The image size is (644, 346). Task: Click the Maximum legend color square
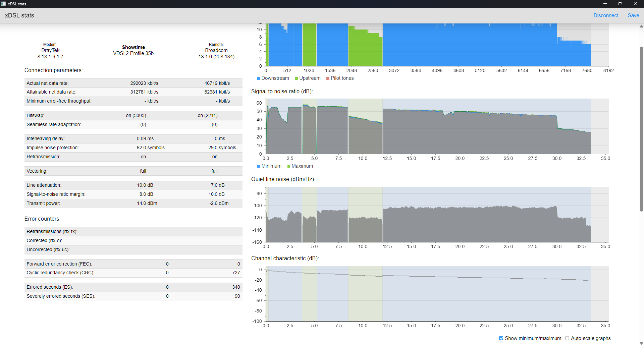point(289,166)
